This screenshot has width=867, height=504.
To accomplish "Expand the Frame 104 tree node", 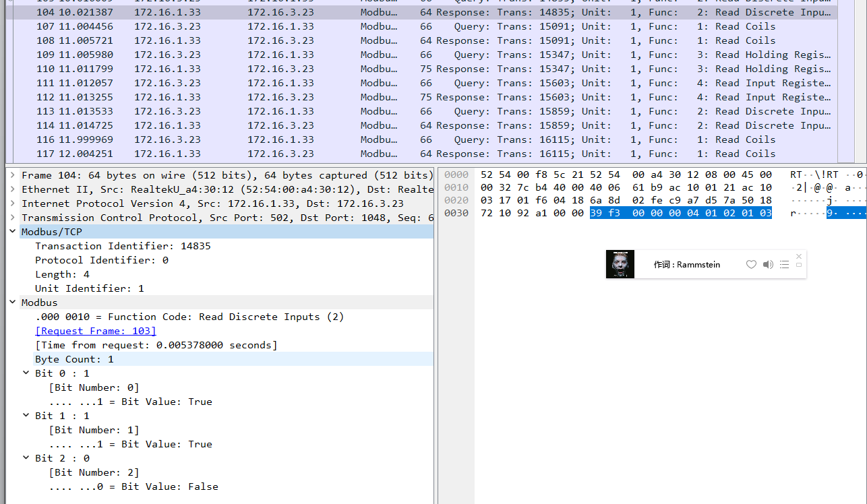I will [13, 175].
